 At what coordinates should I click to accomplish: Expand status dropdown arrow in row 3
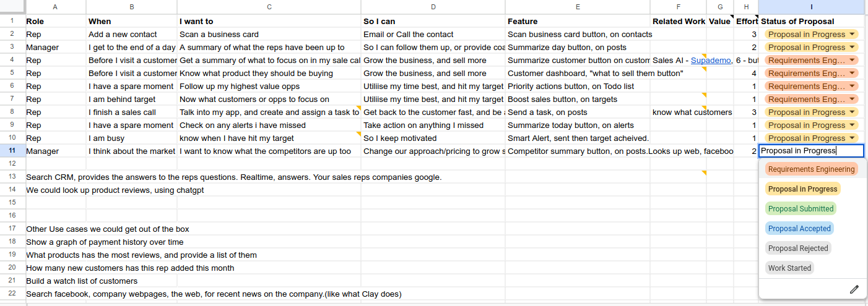coord(852,48)
